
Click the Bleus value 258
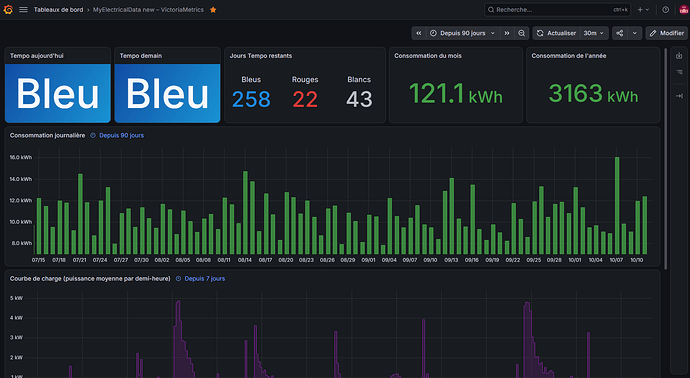(251, 99)
